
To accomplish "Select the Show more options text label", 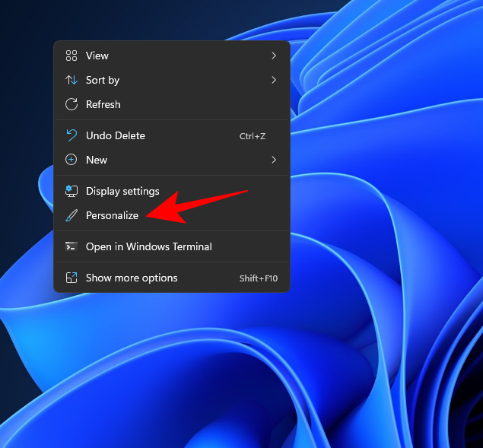I will point(132,278).
